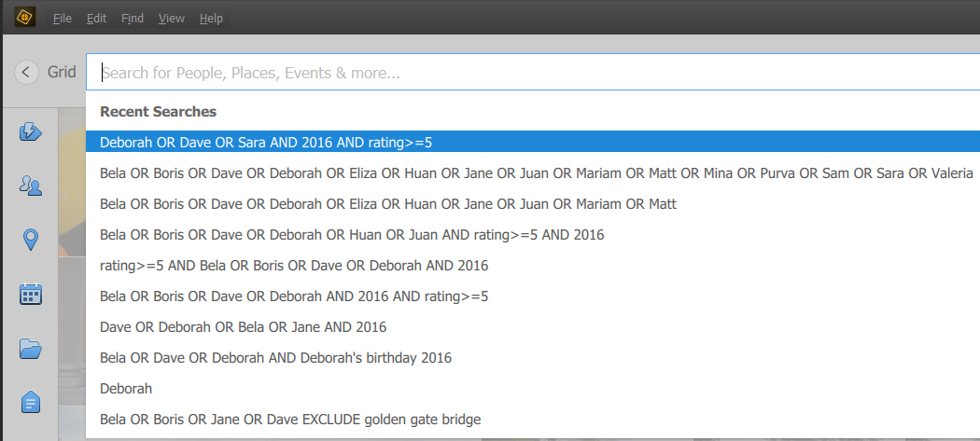
Task: Open the Help menu
Action: pyautogui.click(x=211, y=19)
